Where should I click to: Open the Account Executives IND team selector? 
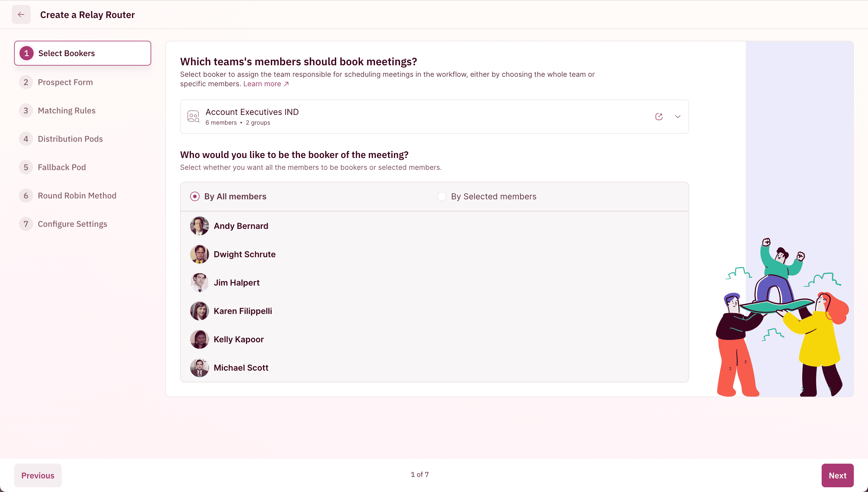[x=405, y=117]
